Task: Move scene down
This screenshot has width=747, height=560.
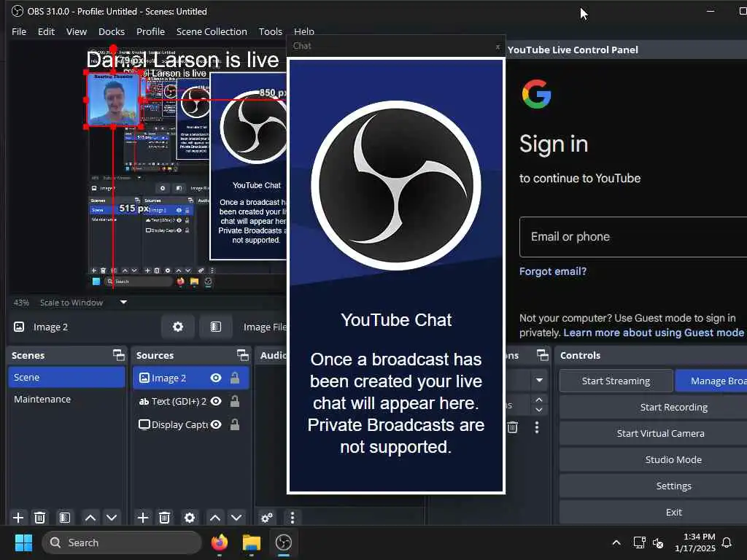Action: 112,518
